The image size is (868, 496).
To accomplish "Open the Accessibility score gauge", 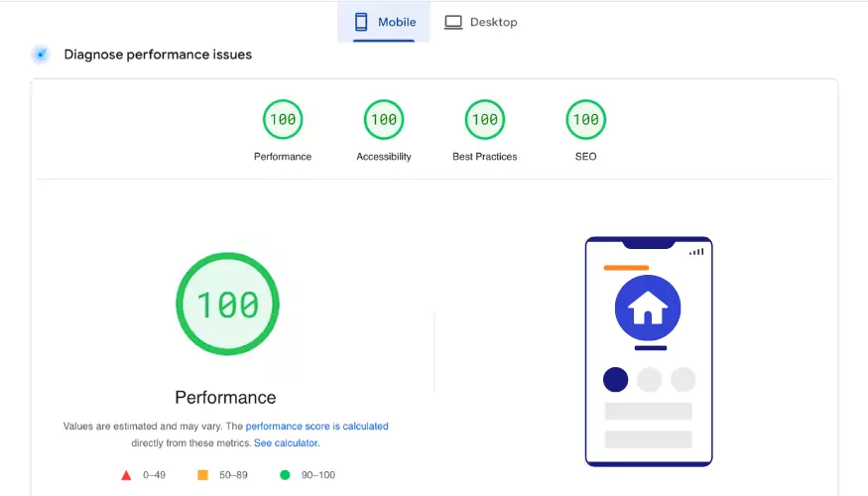I will click(x=384, y=120).
